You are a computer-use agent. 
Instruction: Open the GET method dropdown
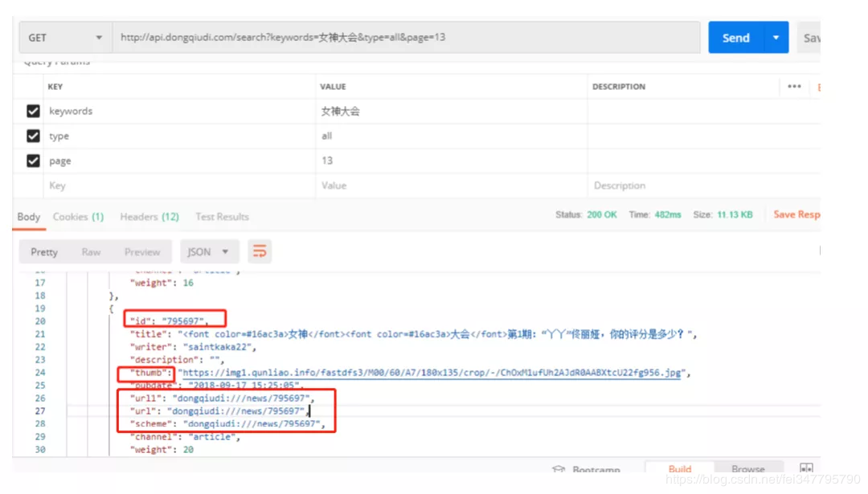(65, 38)
